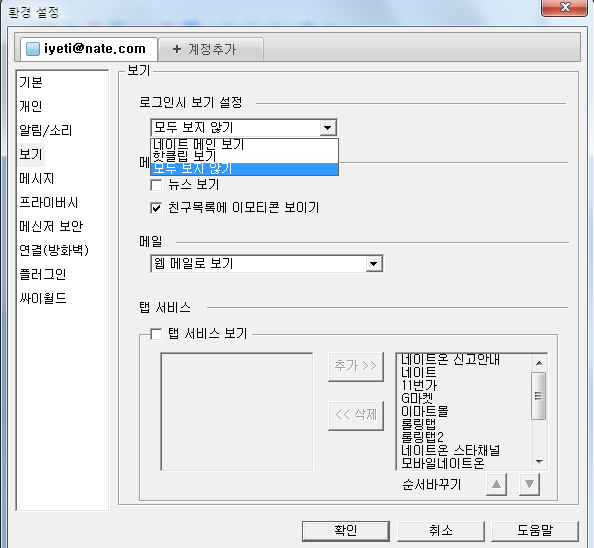Click the empty selected tab services listbox
This screenshot has width=594, height=548.
[x=237, y=412]
